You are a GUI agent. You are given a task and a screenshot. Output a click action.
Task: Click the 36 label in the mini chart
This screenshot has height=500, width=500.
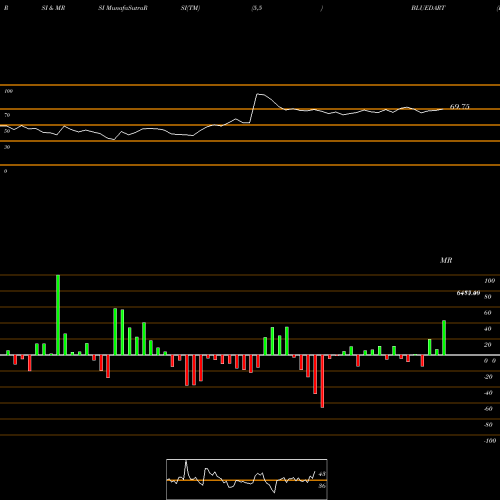[x=322, y=486]
